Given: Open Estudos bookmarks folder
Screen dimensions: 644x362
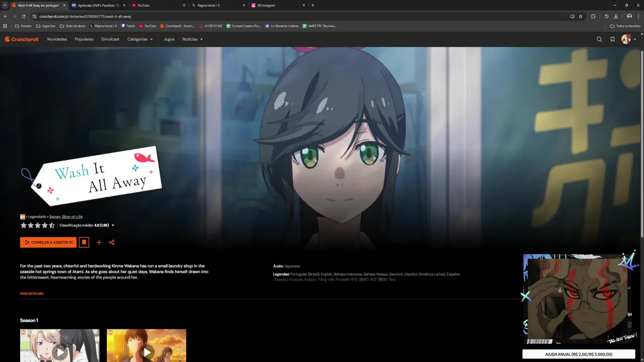Looking at the screenshot, I should (x=23, y=26).
